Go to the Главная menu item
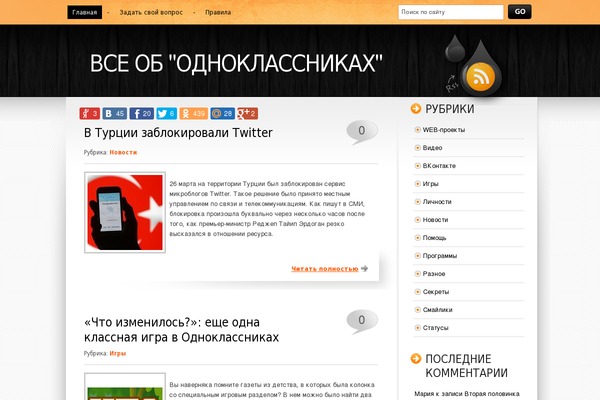 tap(85, 12)
